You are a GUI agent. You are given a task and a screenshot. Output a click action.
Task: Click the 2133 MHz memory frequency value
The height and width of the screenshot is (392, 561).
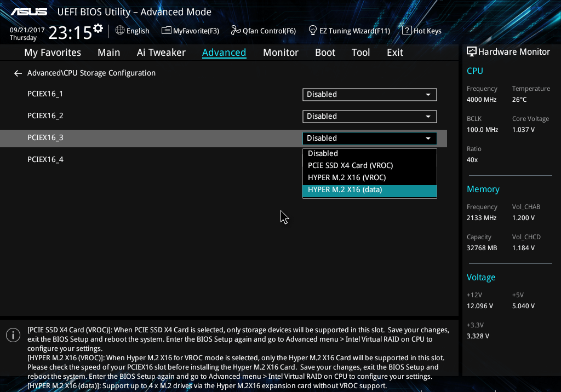[x=481, y=218]
